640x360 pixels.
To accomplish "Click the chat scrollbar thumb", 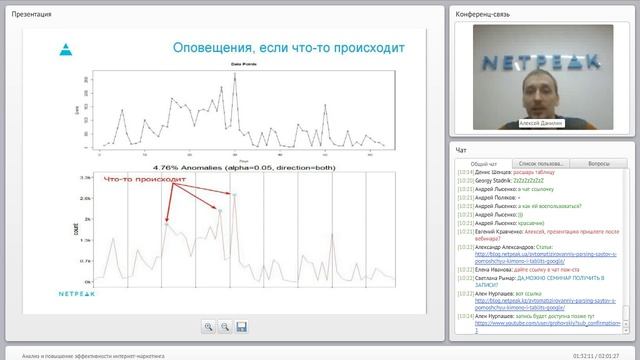I will pyautogui.click(x=627, y=313).
